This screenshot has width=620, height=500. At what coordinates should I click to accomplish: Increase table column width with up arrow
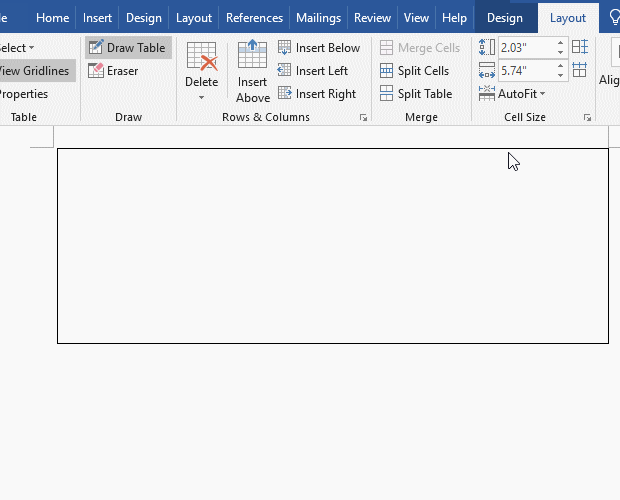pyautogui.click(x=560, y=65)
